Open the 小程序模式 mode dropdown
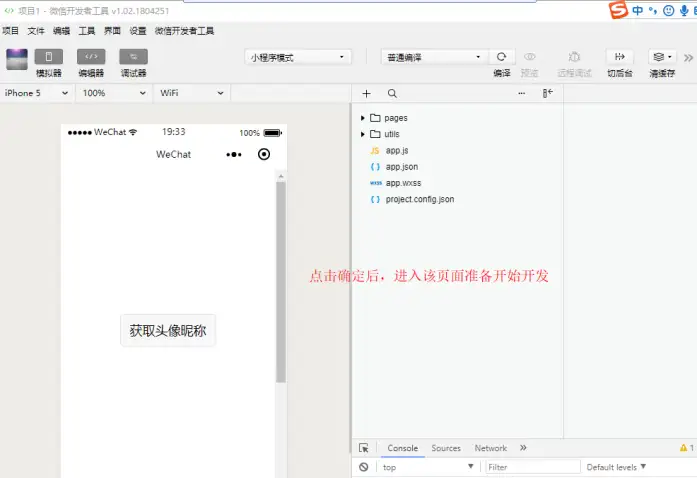Screen dimensions: 697x478 (297, 57)
